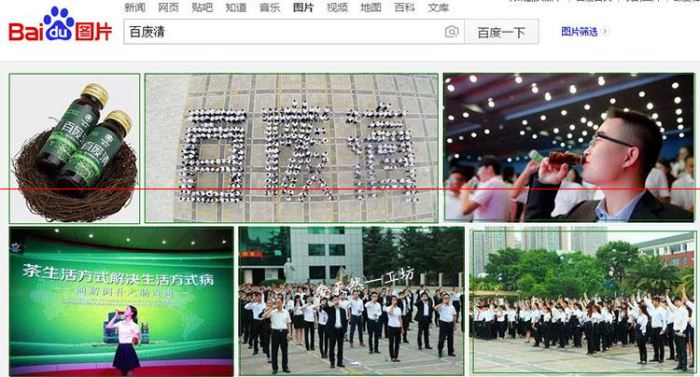Open the man drinking from bottle photo
700x377 pixels.
click(569, 147)
